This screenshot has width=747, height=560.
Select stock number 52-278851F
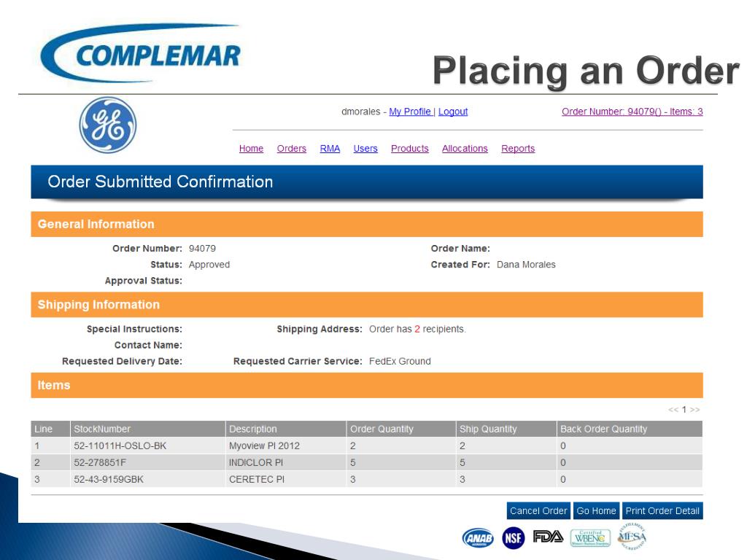click(100, 462)
